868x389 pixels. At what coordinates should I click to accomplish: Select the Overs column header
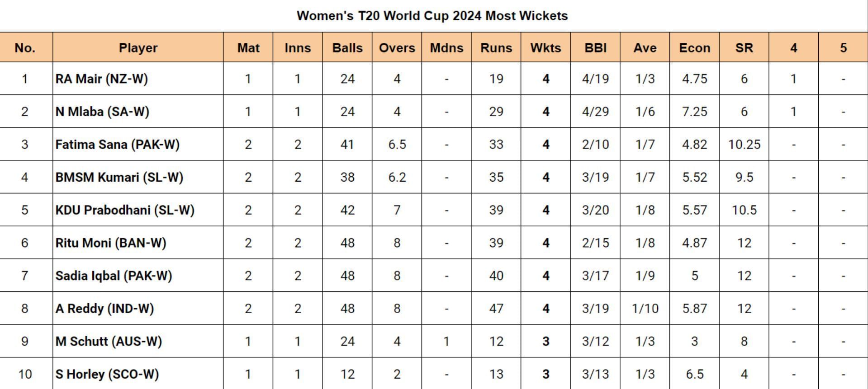tap(397, 48)
